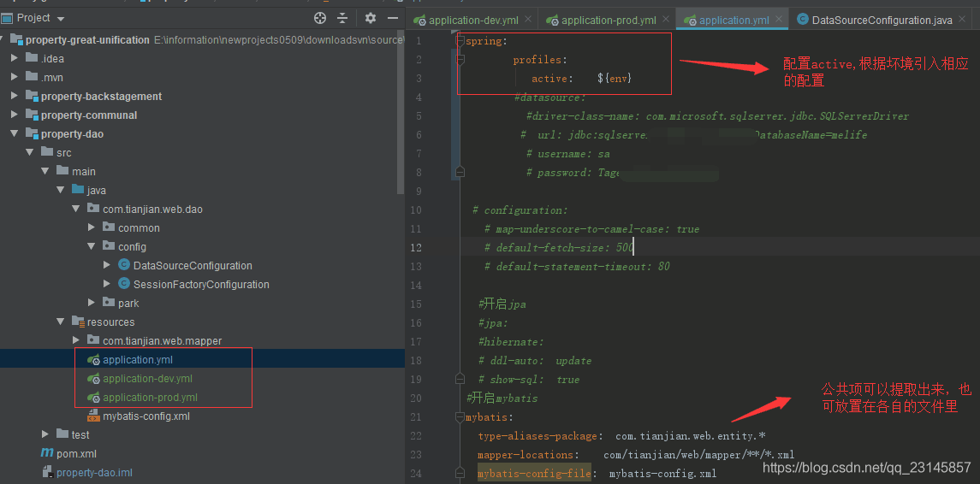980x484 pixels.
Task: Click the mybatis-config.xml file icon
Action: [93, 416]
